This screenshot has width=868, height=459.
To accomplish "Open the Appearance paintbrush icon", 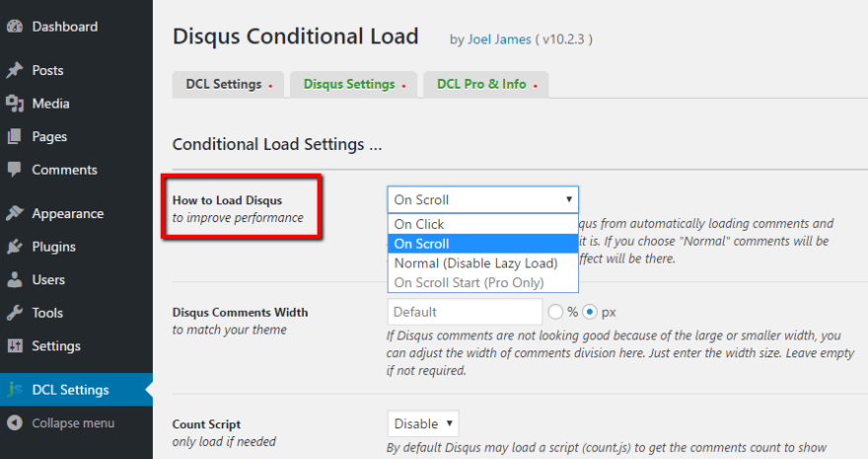I will click(x=15, y=213).
